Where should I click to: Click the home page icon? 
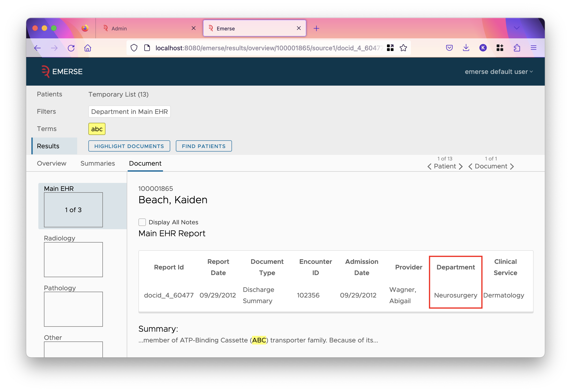(x=88, y=47)
